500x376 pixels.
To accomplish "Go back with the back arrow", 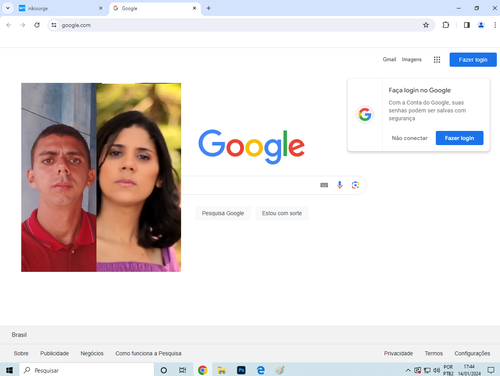I will click(9, 25).
